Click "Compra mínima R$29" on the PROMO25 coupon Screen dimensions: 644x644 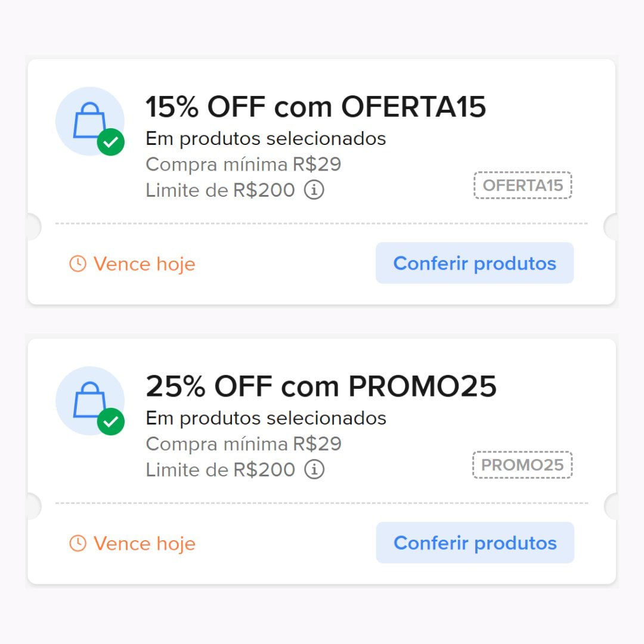coord(243,444)
